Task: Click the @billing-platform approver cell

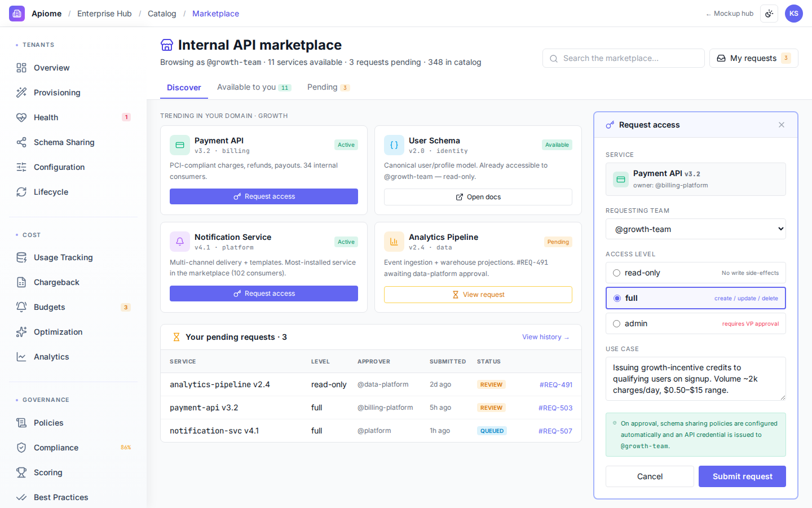Action: pos(385,408)
